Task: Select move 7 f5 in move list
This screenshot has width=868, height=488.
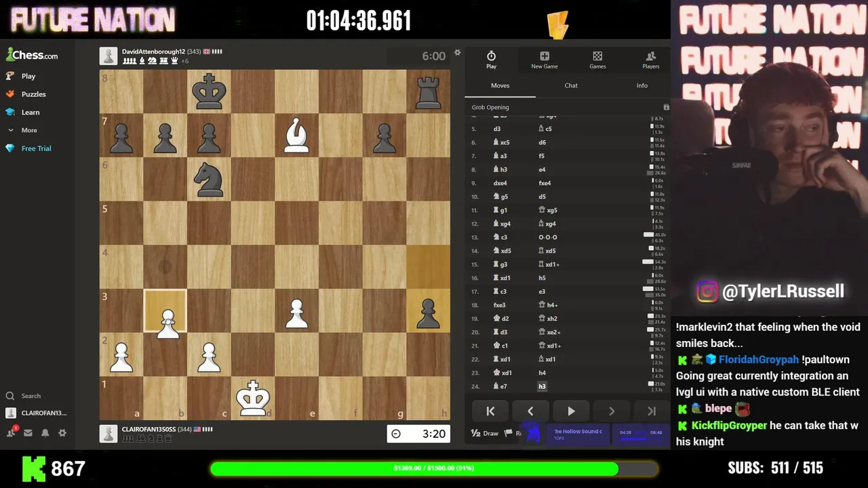Action: [541, 156]
